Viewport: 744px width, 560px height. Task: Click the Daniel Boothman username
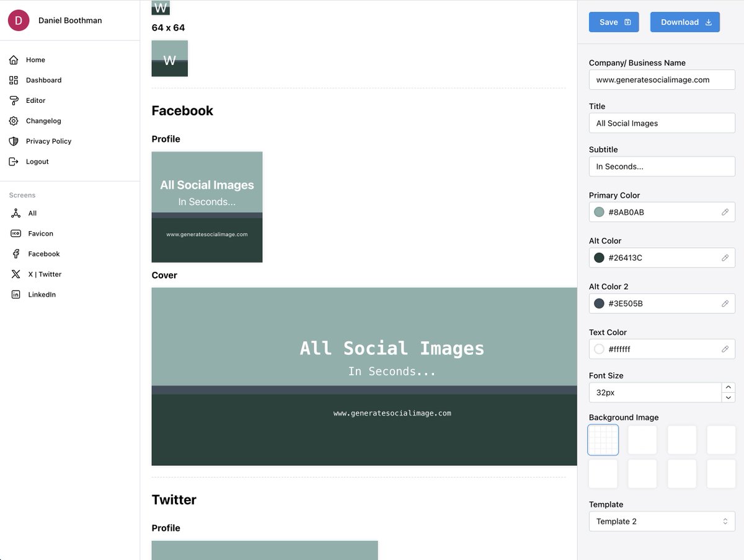pyautogui.click(x=70, y=20)
